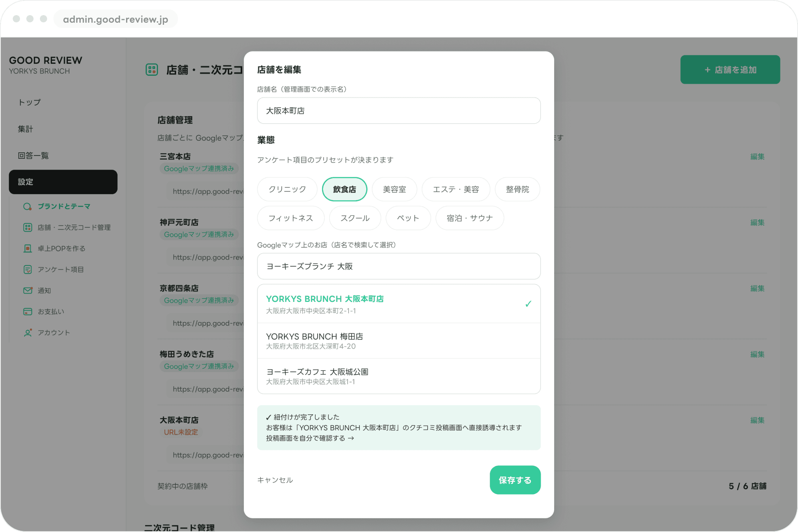
Task: Click the payment card sidebar icon
Action: click(x=28, y=311)
